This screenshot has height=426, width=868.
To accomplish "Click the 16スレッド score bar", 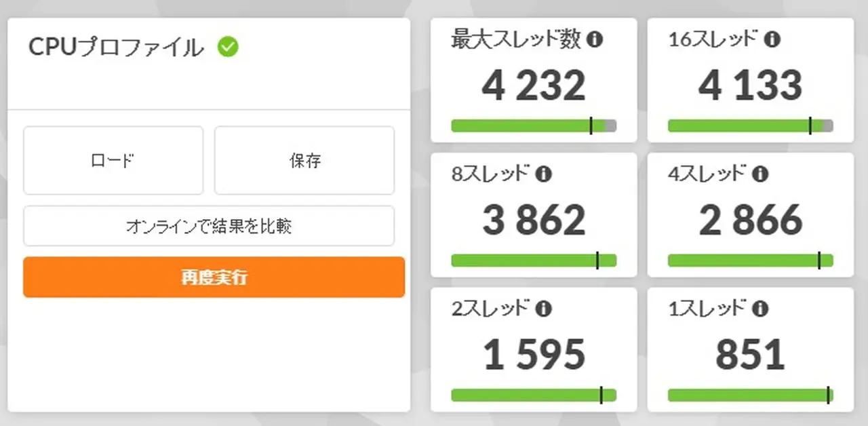I will 750,125.
